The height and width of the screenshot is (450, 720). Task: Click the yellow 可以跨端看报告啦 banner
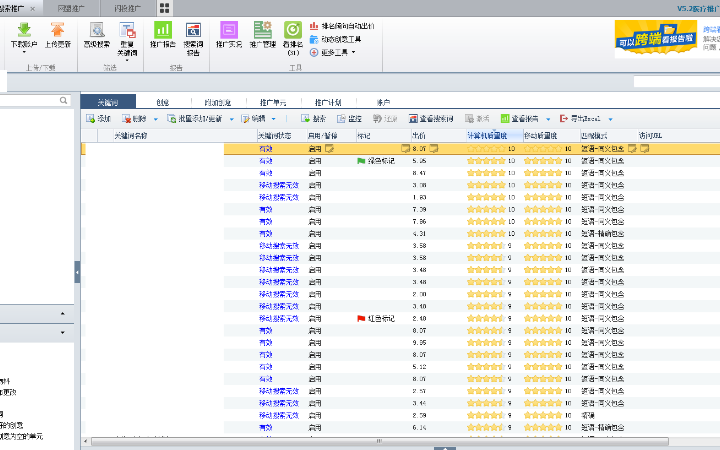tap(656, 39)
